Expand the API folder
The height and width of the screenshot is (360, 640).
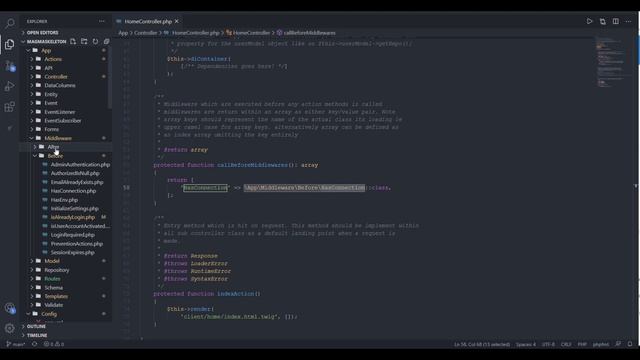click(49, 68)
